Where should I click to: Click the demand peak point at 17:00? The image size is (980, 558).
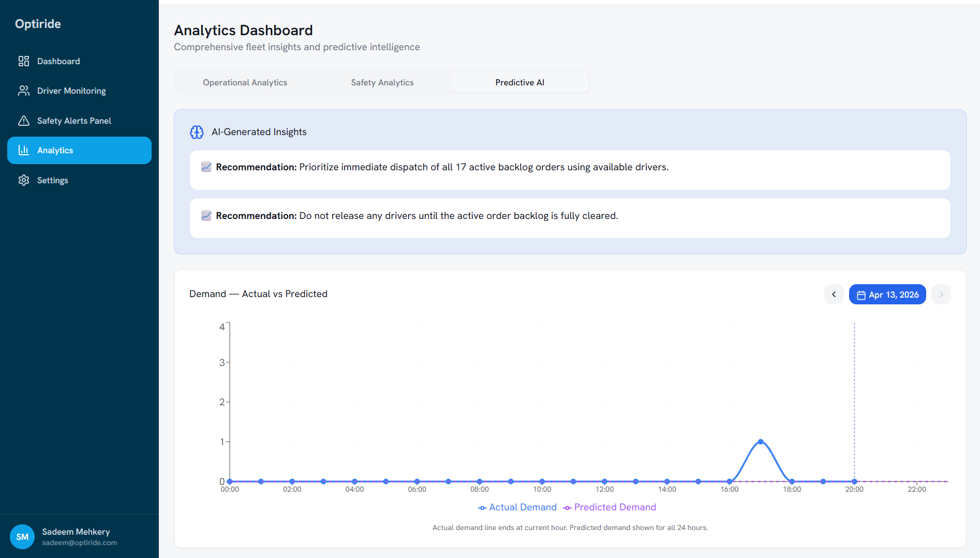coord(761,442)
